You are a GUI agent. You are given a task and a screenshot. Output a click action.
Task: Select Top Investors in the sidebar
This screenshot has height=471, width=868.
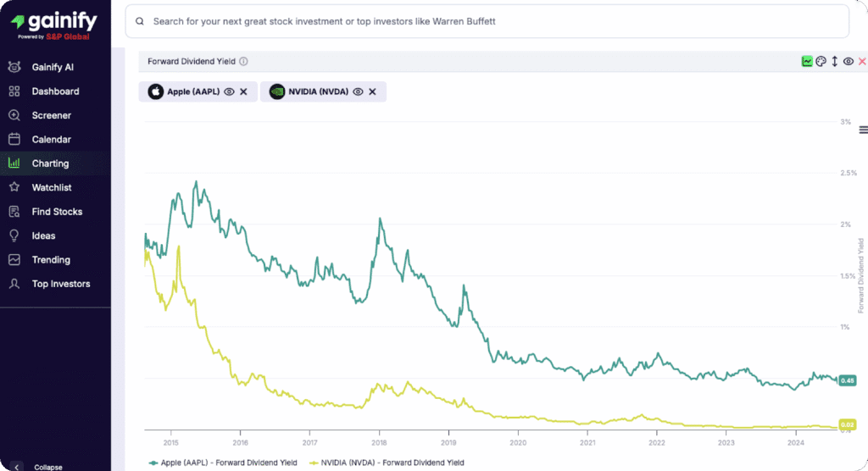pos(60,284)
